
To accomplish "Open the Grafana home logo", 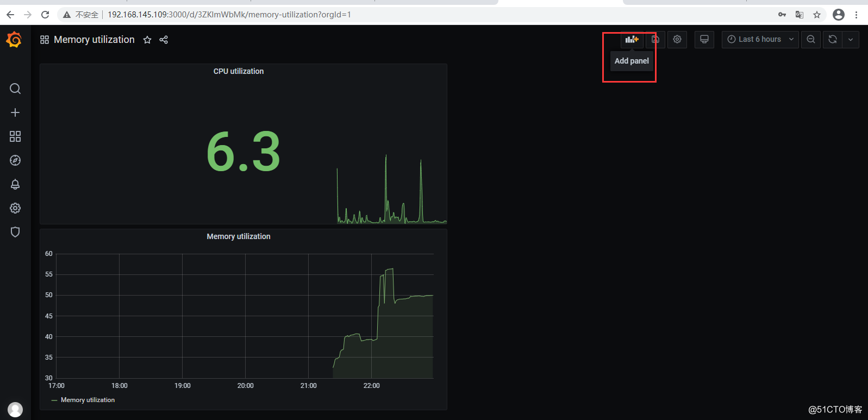I will [14, 40].
